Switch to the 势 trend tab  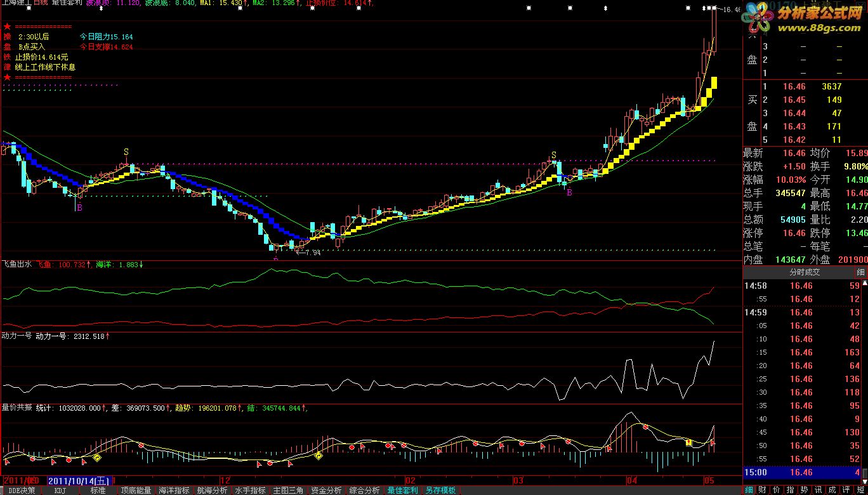805,490
